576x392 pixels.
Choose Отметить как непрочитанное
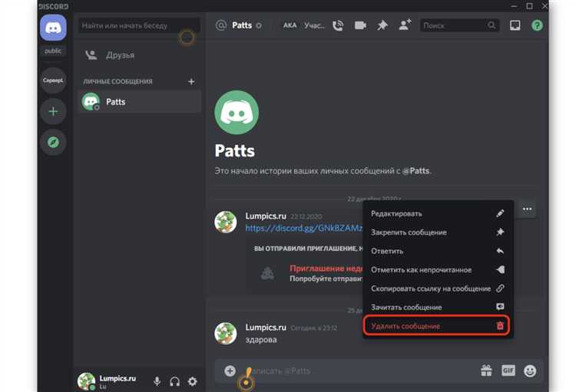437,270
